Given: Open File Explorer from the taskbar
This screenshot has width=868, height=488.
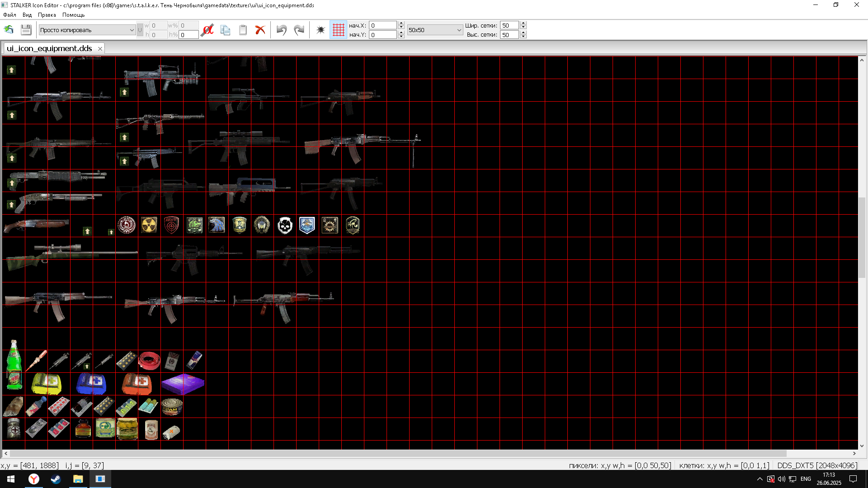Looking at the screenshot, I should (x=78, y=479).
